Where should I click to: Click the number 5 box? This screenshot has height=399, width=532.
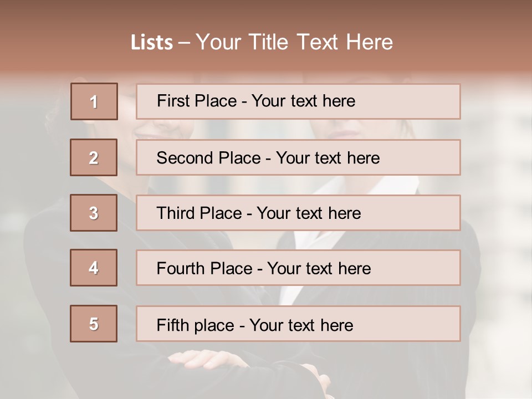coord(94,324)
